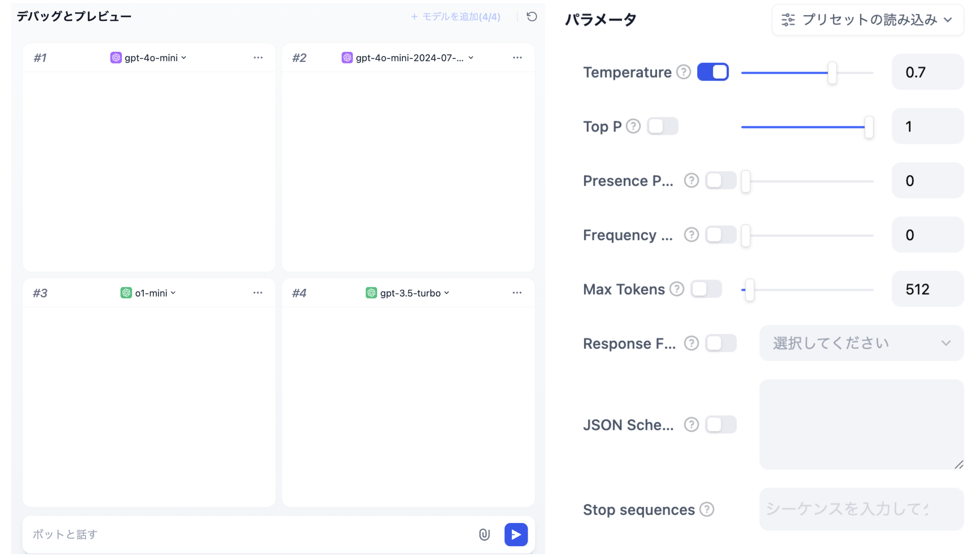Click the blue send message icon

pos(516,534)
